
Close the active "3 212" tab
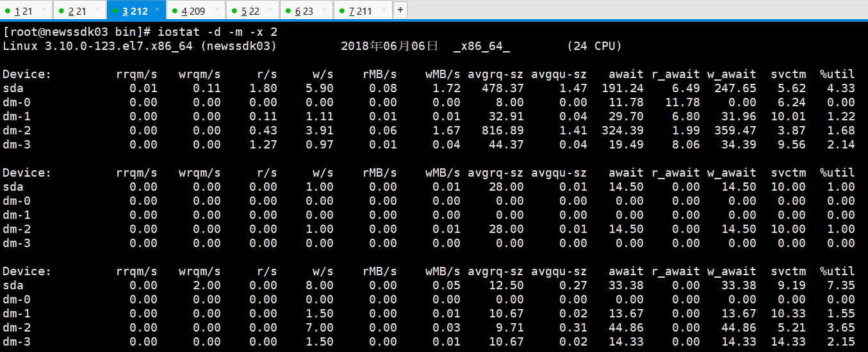(x=157, y=10)
